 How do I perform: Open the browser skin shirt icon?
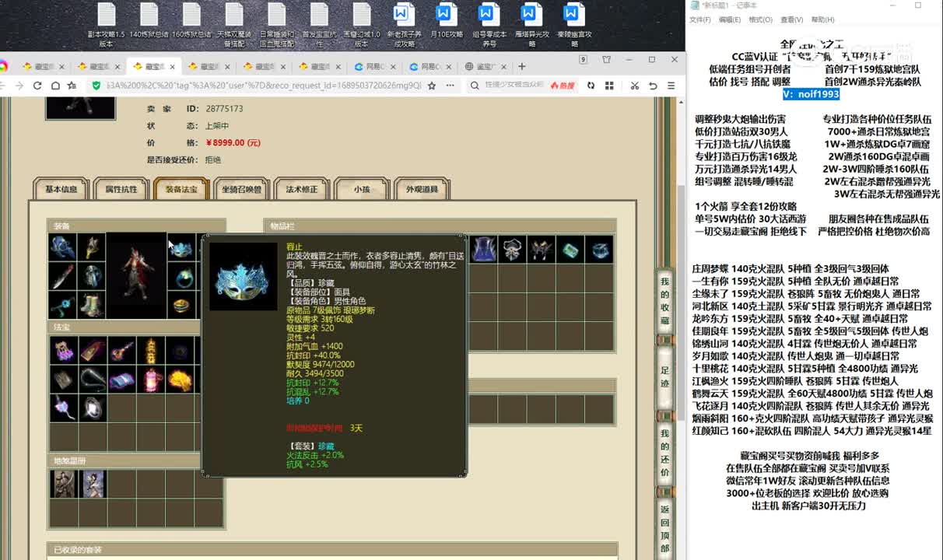(x=607, y=59)
